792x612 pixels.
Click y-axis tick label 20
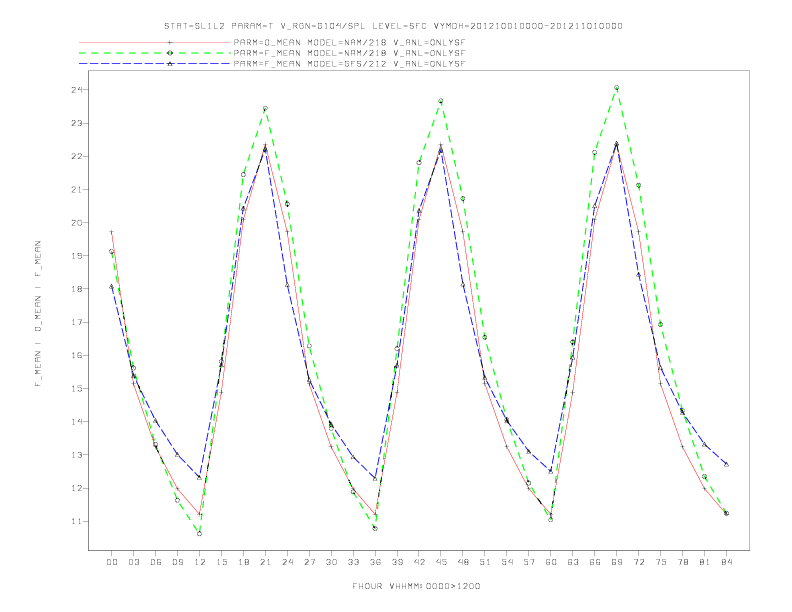[x=77, y=223]
